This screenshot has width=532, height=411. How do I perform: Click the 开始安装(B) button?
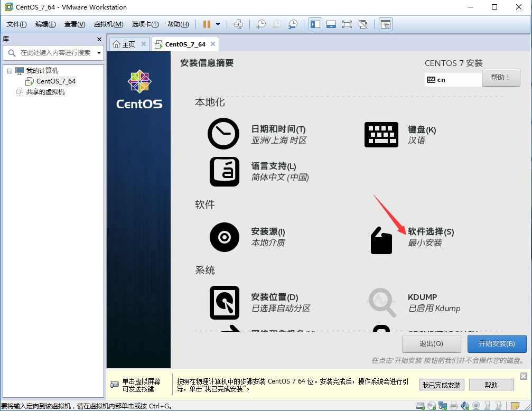497,344
